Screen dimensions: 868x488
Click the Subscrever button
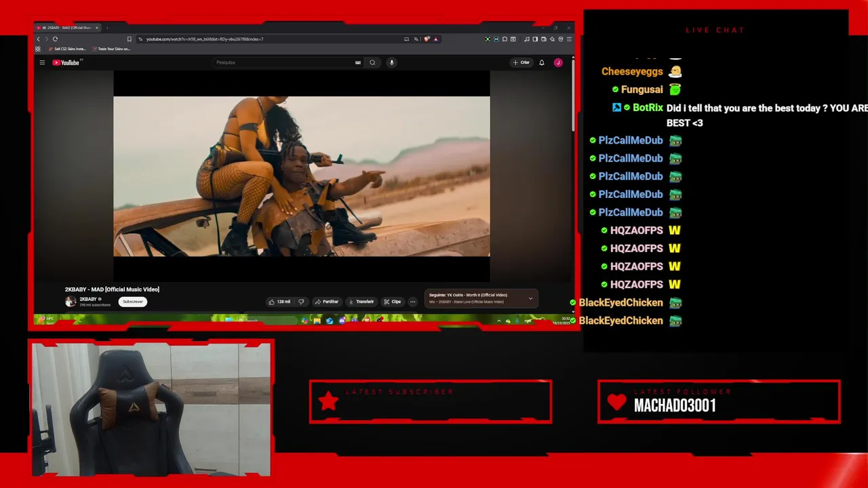click(x=133, y=302)
